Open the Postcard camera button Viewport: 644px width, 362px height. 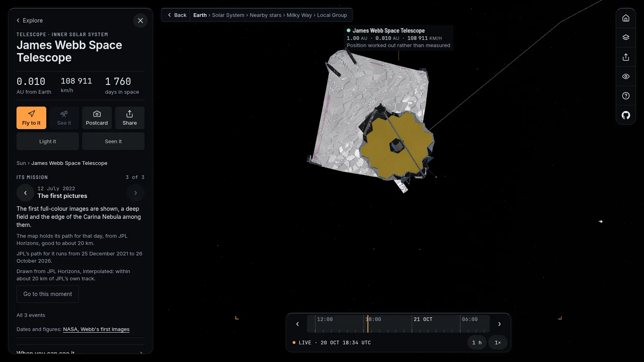(x=97, y=118)
